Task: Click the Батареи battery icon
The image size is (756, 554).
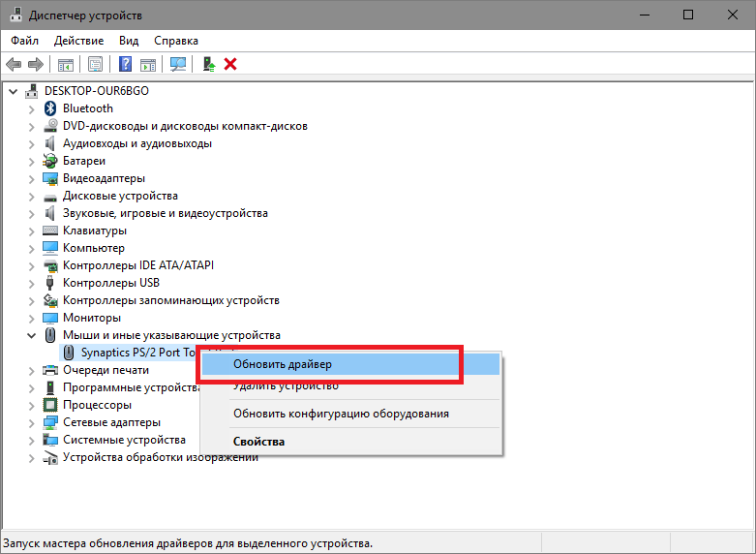Action: 50,161
